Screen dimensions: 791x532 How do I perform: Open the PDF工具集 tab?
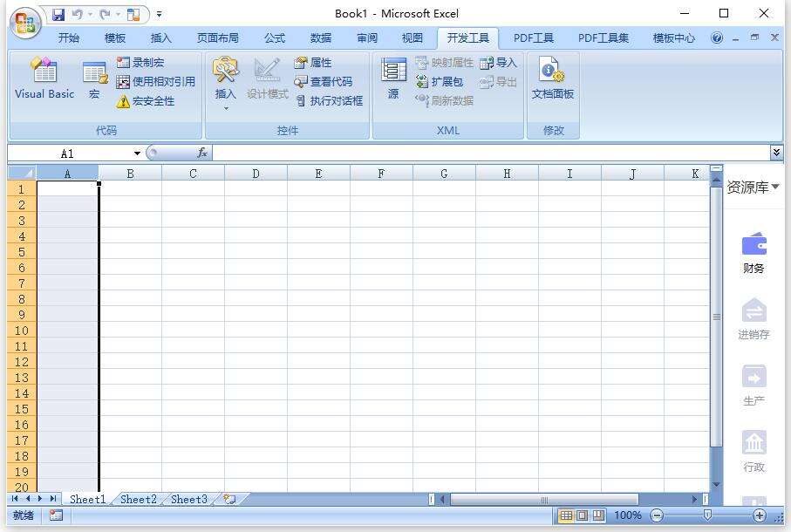pyautogui.click(x=603, y=38)
